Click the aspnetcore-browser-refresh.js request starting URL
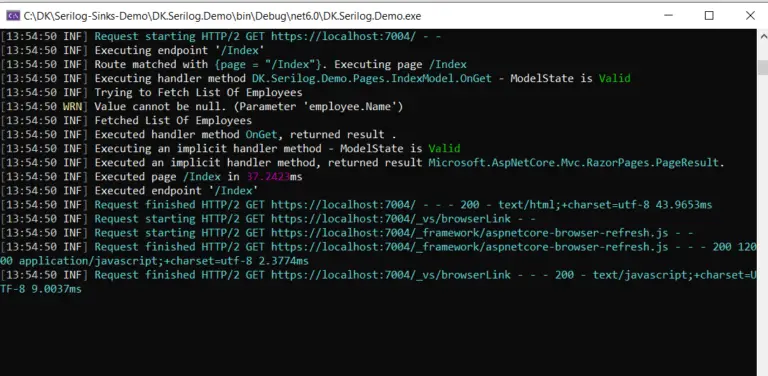This screenshot has width=768, height=376. pyautogui.click(x=469, y=233)
